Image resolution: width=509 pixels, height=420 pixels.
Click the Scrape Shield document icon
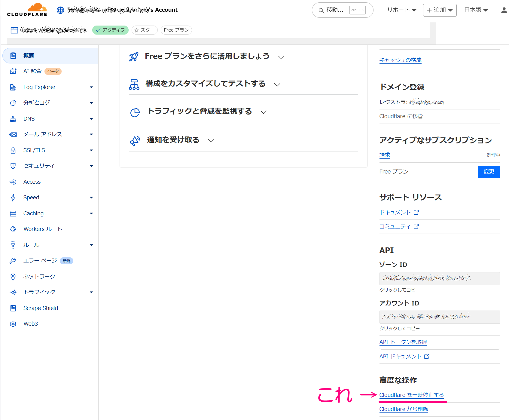pyautogui.click(x=13, y=308)
